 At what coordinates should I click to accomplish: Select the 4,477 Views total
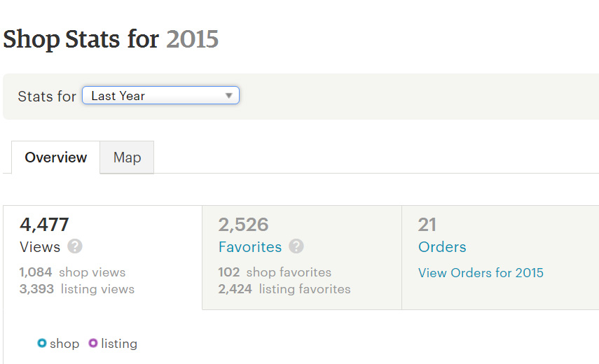(45, 225)
